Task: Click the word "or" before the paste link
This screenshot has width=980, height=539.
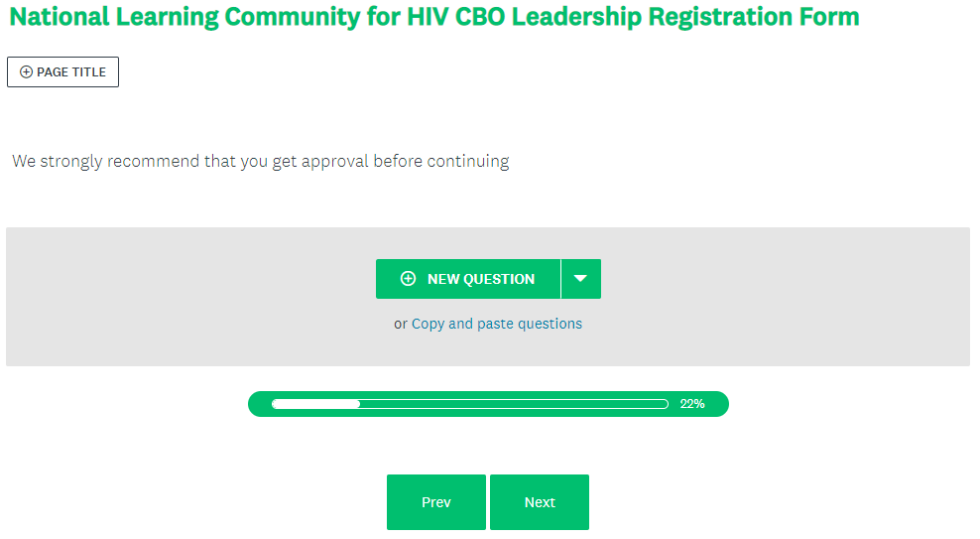Action: click(401, 324)
